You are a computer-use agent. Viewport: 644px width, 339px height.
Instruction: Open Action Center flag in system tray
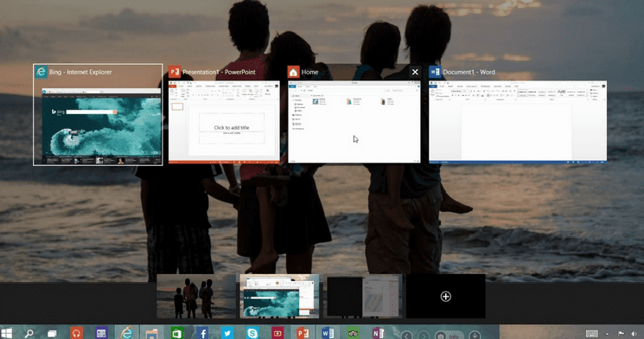[621, 334]
